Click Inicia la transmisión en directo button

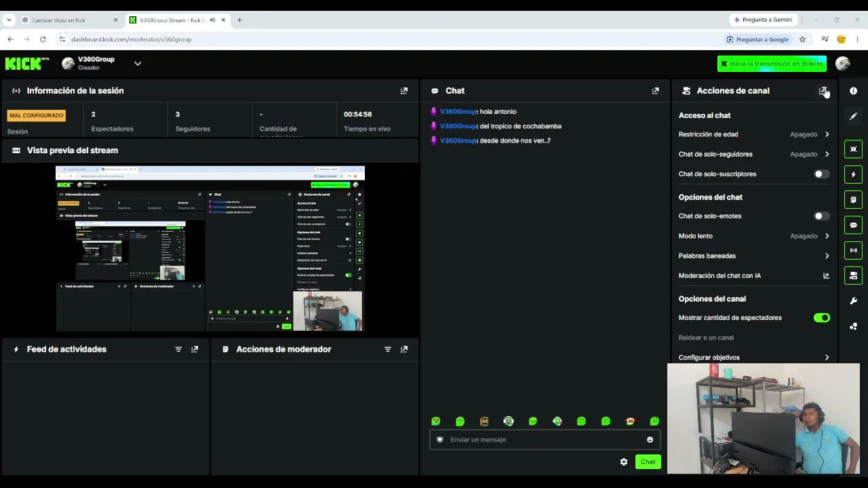tap(772, 64)
